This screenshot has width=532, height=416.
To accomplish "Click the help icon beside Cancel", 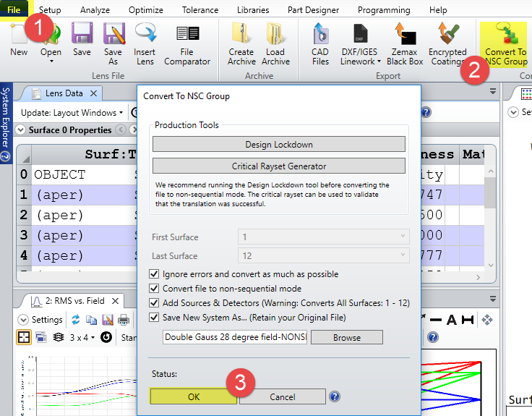I will pyautogui.click(x=335, y=396).
